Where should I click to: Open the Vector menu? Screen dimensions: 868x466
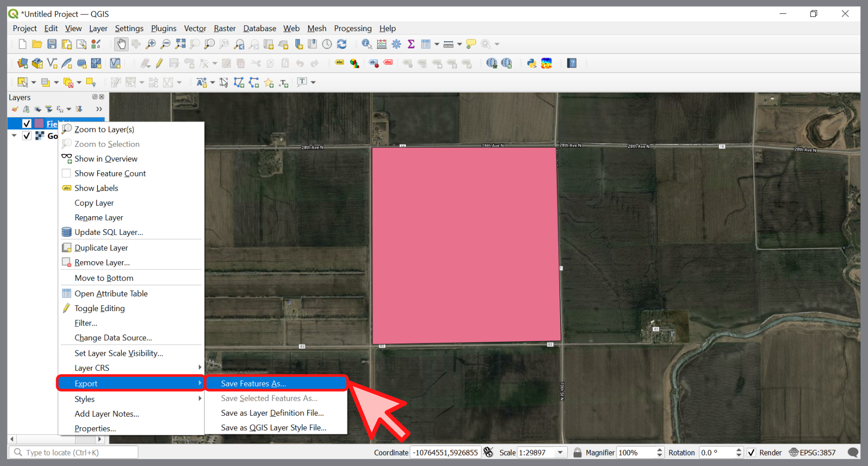pyautogui.click(x=195, y=28)
